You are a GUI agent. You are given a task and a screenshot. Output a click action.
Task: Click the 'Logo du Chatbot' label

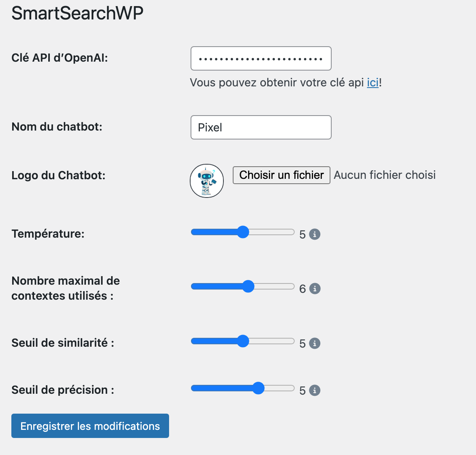click(59, 175)
